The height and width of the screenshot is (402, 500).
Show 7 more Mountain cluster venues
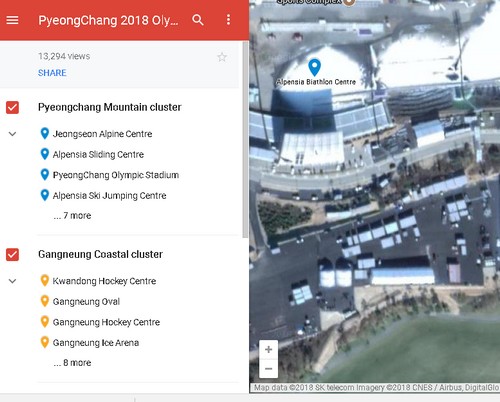(x=72, y=216)
